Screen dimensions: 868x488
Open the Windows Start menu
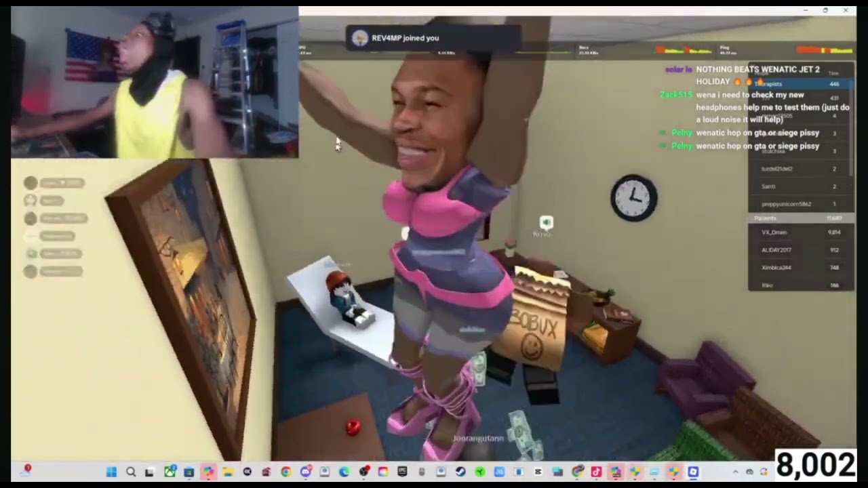[x=111, y=472]
